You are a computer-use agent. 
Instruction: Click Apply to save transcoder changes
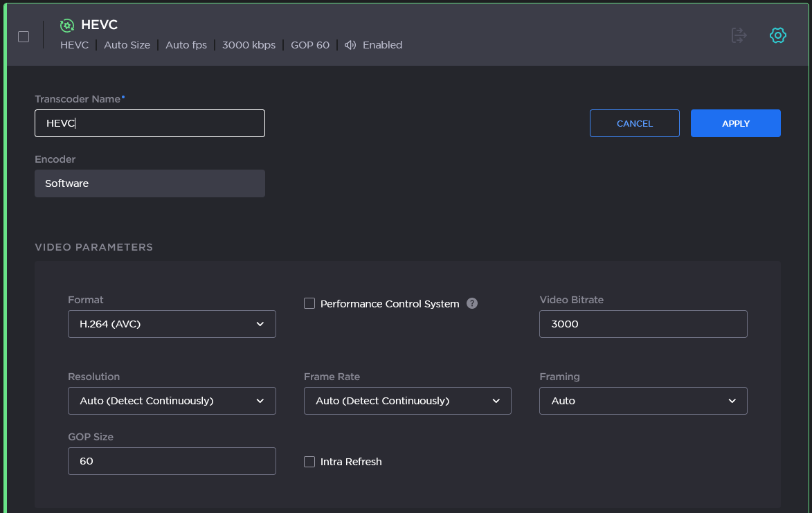tap(735, 123)
